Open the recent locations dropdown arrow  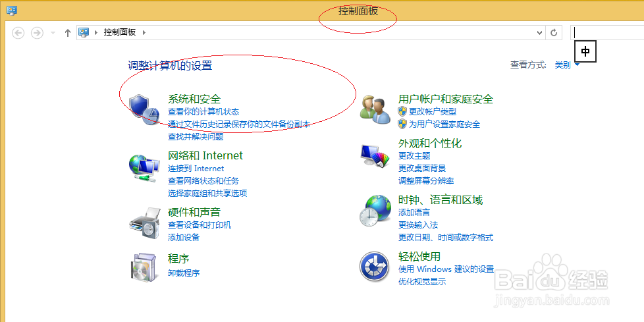coord(53,33)
